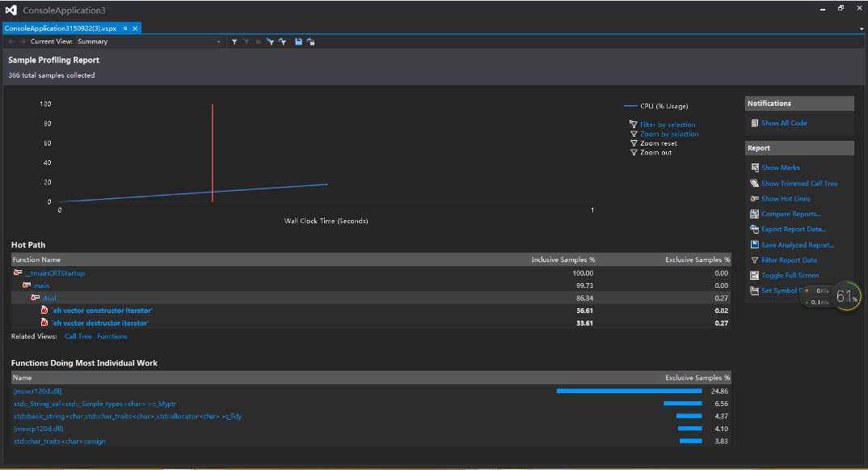Open the Functions related view
The height and width of the screenshot is (470, 868).
click(112, 337)
